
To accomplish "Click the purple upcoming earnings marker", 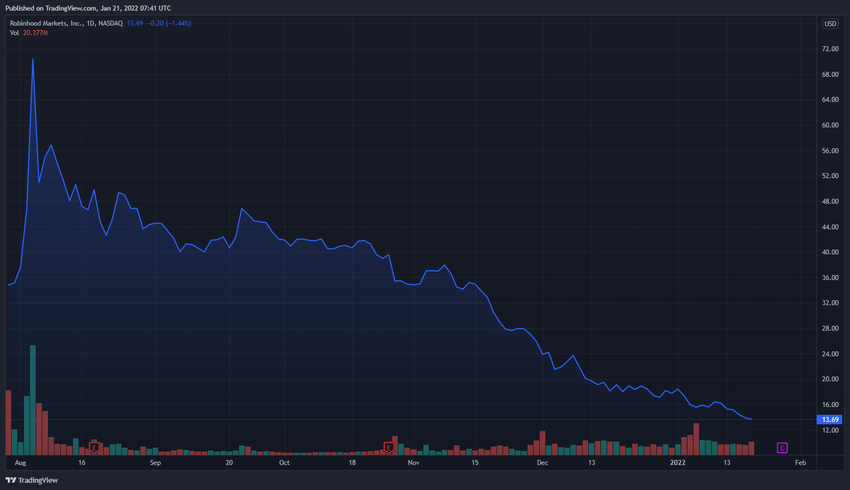I will point(782,448).
